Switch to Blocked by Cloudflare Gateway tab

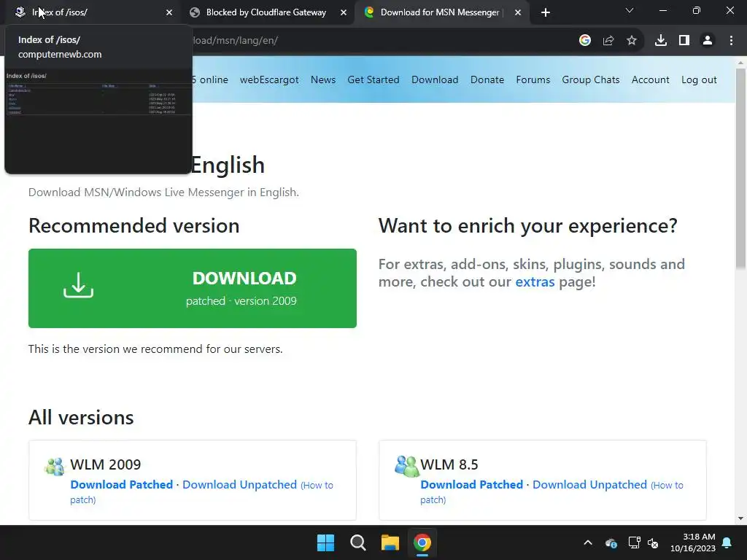click(267, 12)
